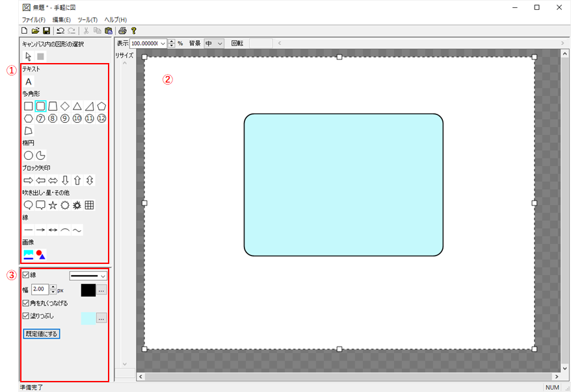Click the light blue rounded rectangle on canvas
This screenshot has height=392, width=571.
[343, 185]
